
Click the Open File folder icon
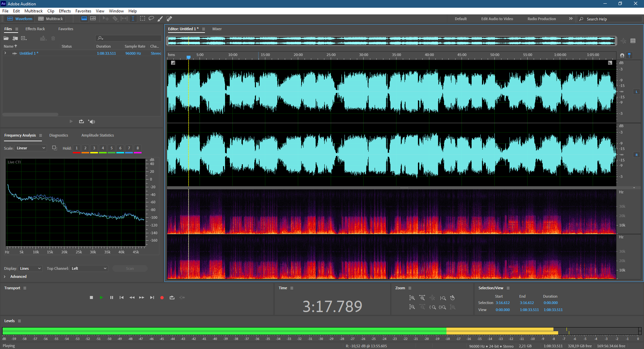(x=6, y=38)
